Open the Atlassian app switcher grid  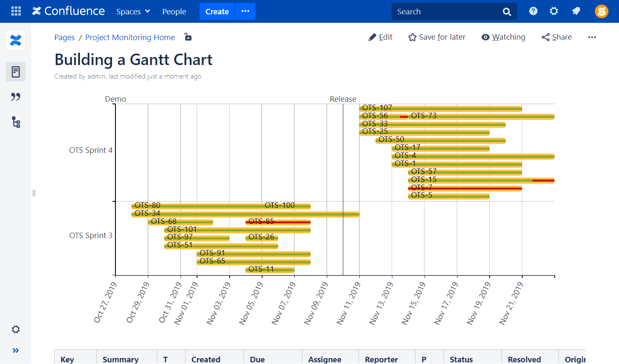pos(16,11)
